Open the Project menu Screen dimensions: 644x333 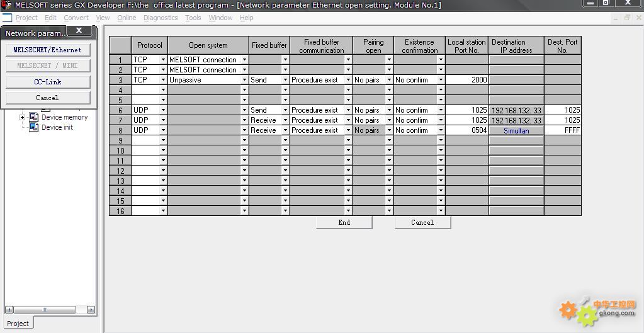point(26,18)
